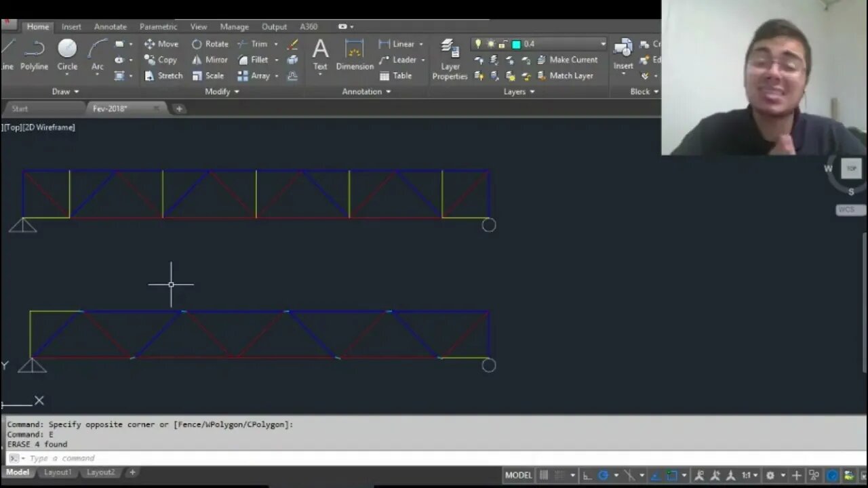Activate the Mirror command
The image size is (868, 488).
pyautogui.click(x=210, y=60)
